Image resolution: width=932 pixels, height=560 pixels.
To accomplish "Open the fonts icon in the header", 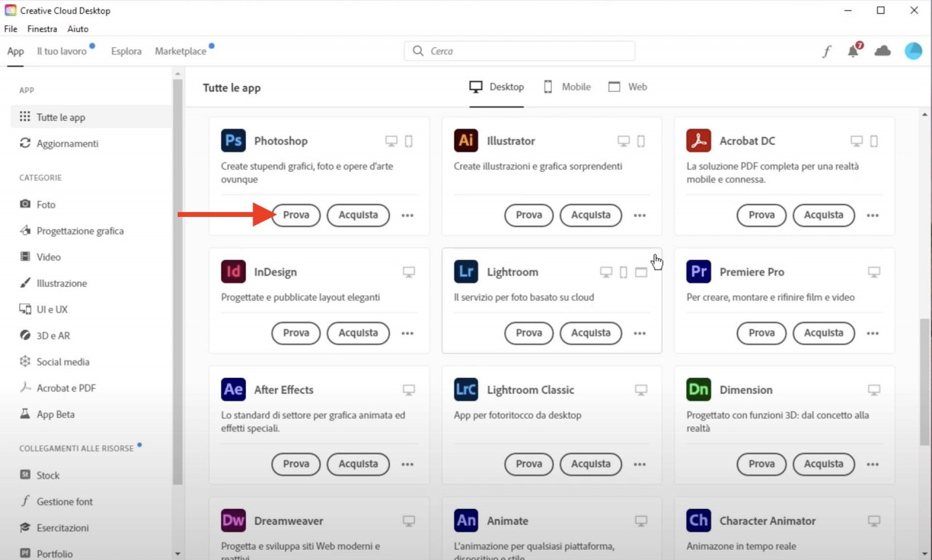I will pos(826,51).
